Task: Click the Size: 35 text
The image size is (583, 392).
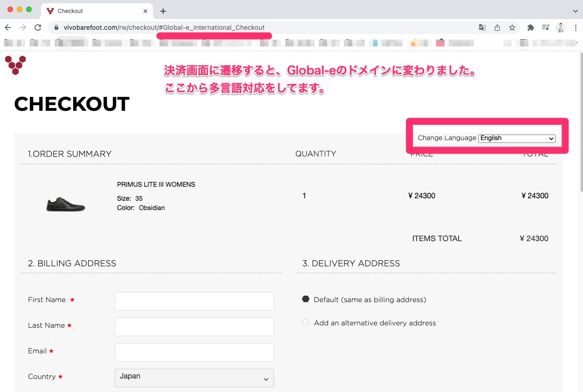Action: click(130, 198)
